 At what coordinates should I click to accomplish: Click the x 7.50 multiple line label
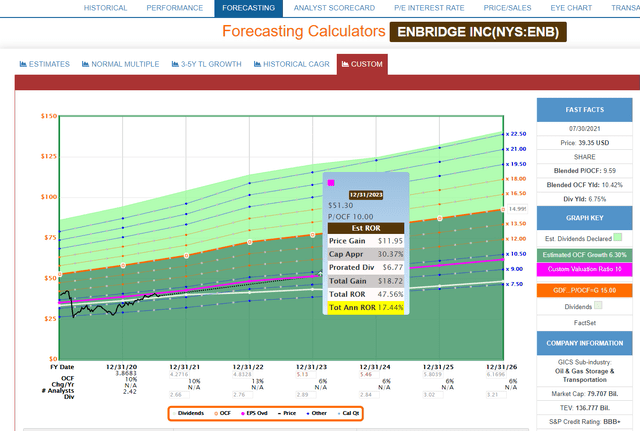(x=514, y=284)
